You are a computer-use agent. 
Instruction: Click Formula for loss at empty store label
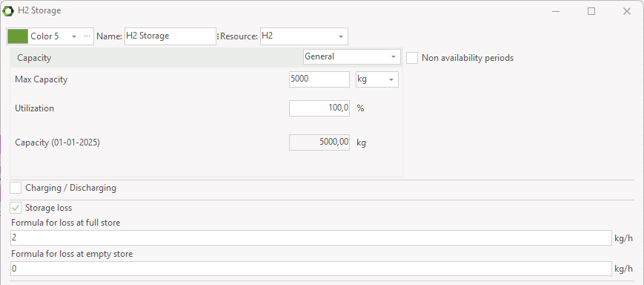(73, 254)
